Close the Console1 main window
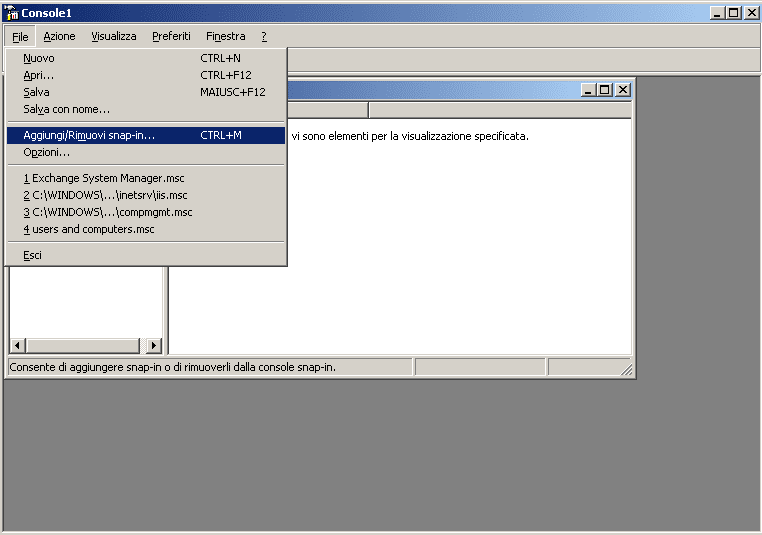This screenshot has height=535, width=762. coord(751,13)
